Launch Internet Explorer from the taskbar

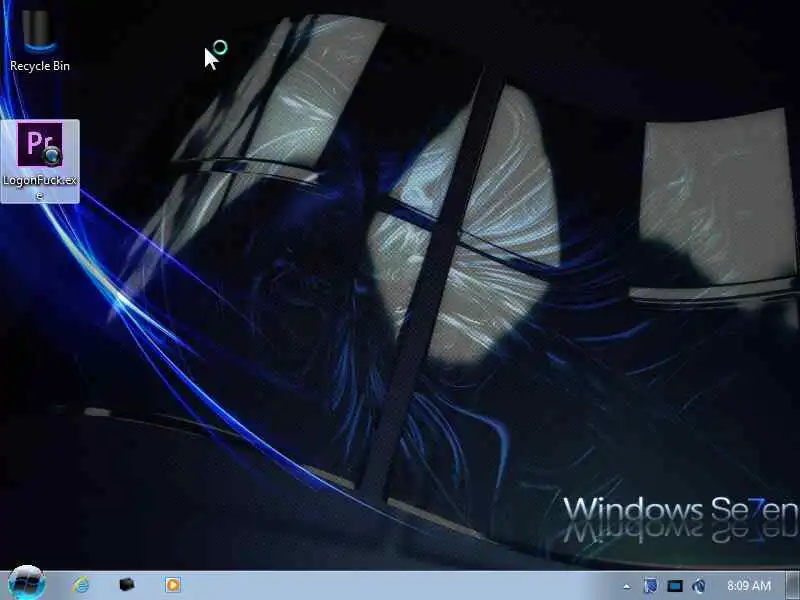coord(81,585)
